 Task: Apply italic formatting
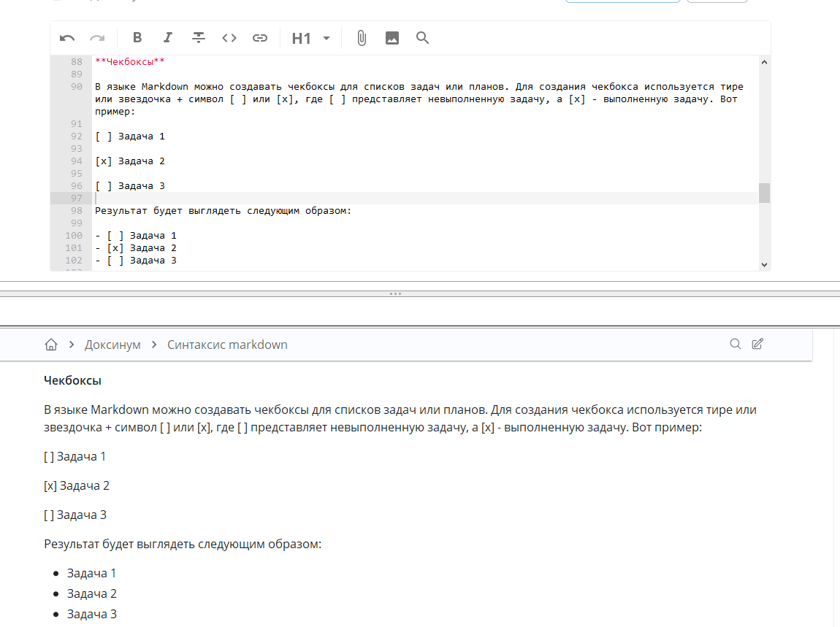tap(168, 38)
